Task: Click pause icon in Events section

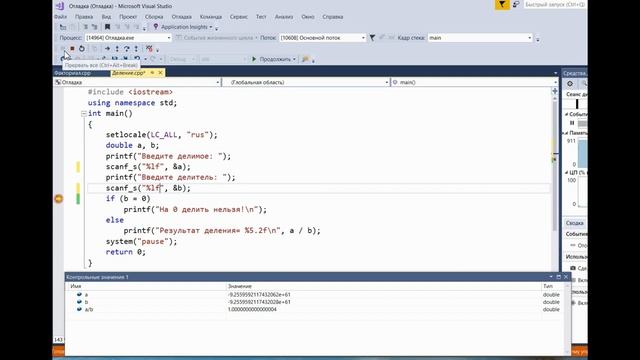Action: pos(572,123)
